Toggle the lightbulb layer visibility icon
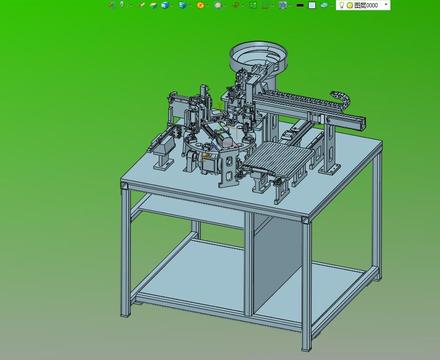Image resolution: width=440 pixels, height=360 pixels. click(x=342, y=5)
